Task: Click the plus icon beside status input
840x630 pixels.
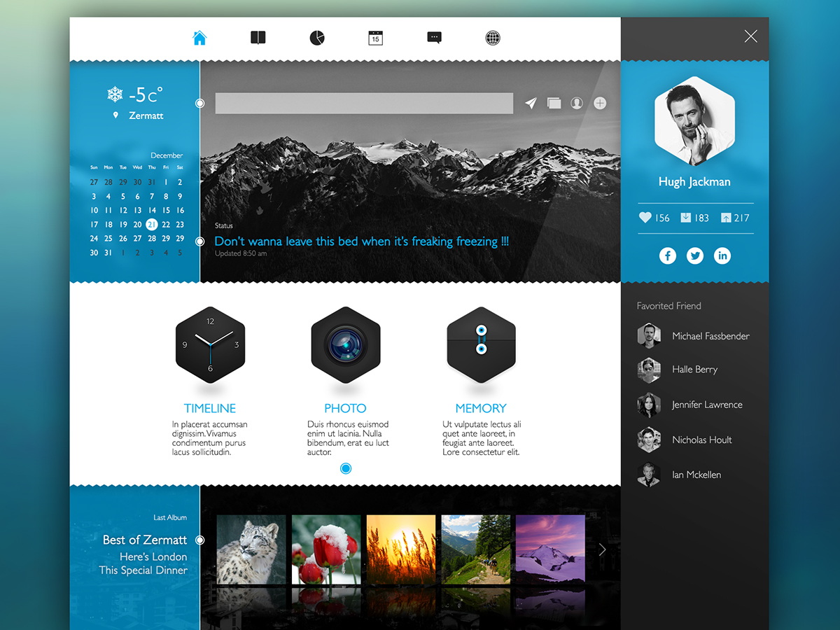Action: [600, 104]
